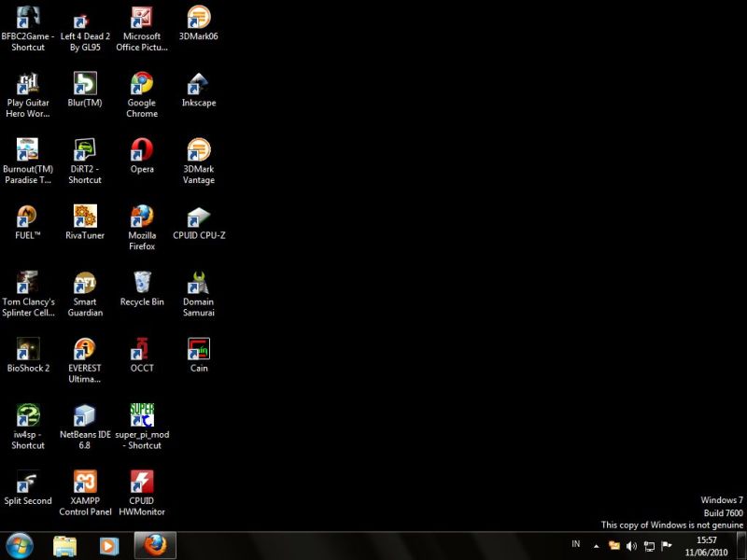Open Windows Explorer from the taskbar
747x560 pixels.
[64, 546]
